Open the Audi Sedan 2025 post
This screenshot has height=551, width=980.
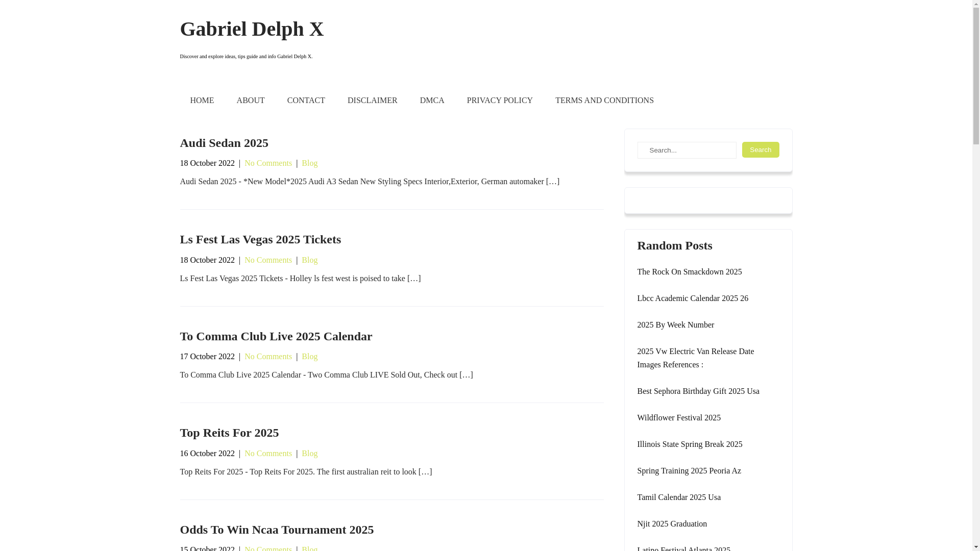[x=224, y=143]
